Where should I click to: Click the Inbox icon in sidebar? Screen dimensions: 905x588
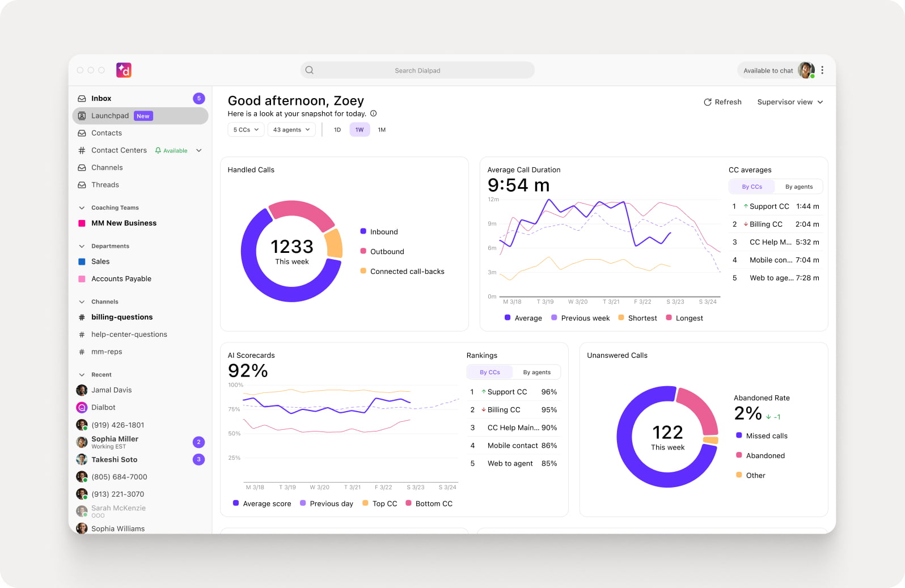82,99
